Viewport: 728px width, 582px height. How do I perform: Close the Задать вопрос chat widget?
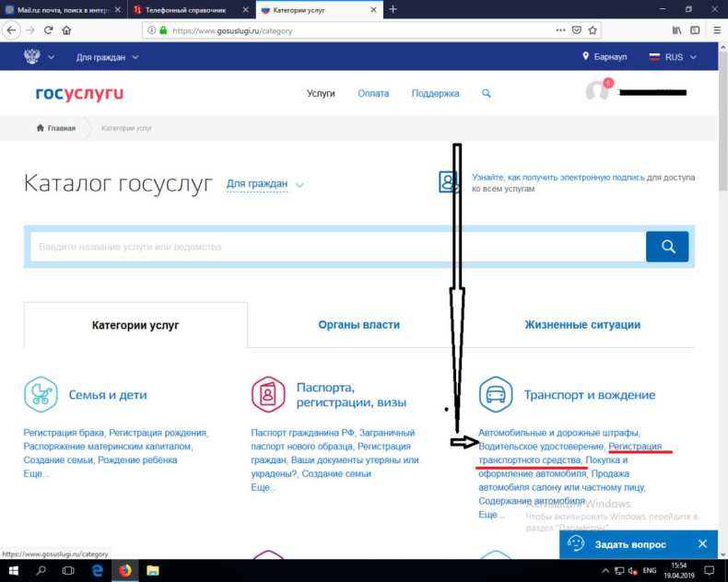click(702, 544)
